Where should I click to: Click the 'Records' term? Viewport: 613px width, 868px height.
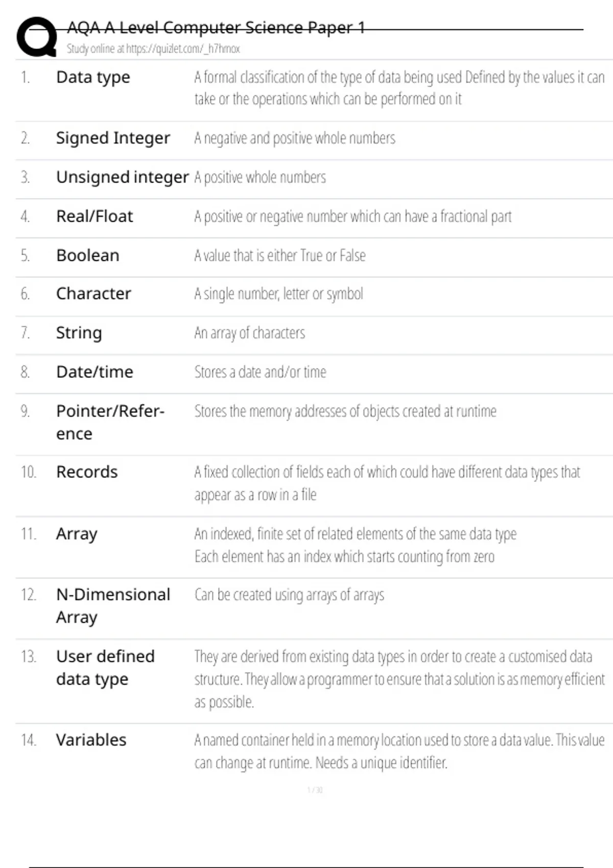pyautogui.click(x=87, y=472)
